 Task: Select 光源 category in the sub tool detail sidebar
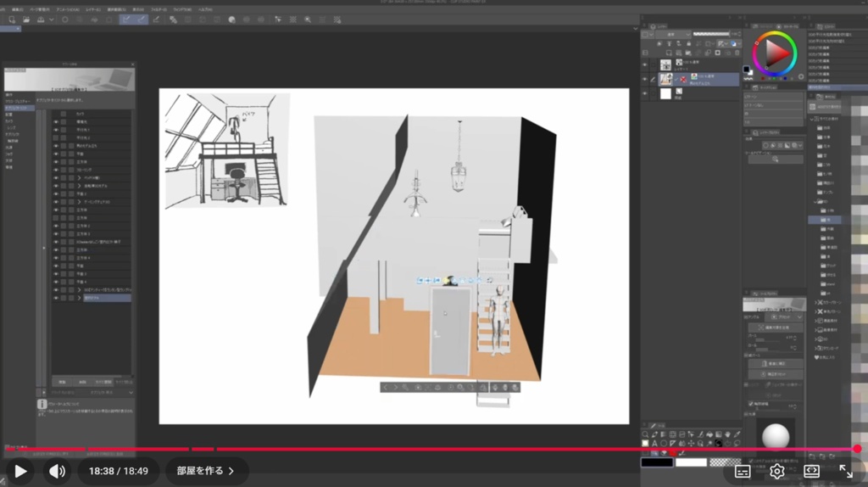8,148
